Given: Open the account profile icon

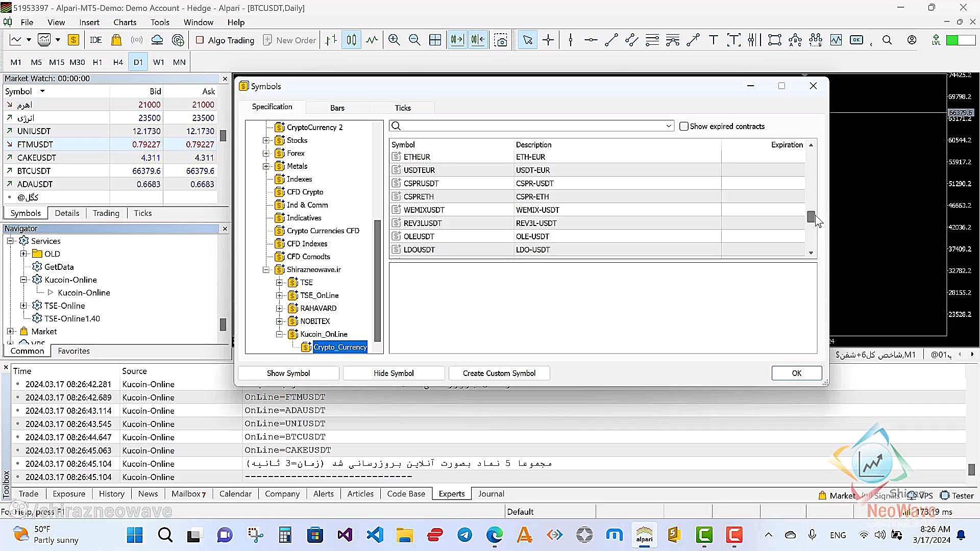Looking at the screenshot, I should click(x=912, y=40).
